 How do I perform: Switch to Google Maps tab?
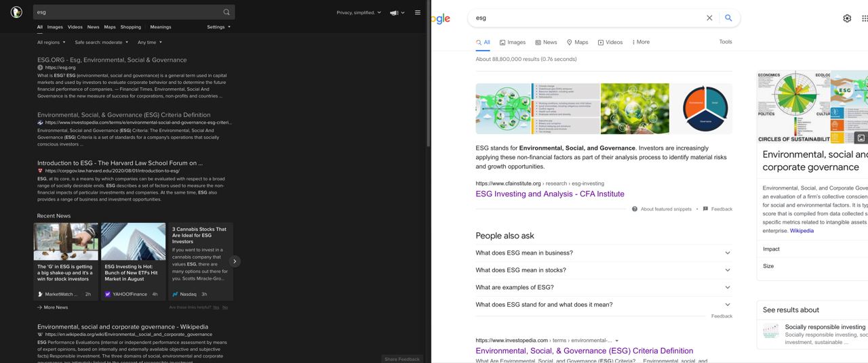coord(577,42)
